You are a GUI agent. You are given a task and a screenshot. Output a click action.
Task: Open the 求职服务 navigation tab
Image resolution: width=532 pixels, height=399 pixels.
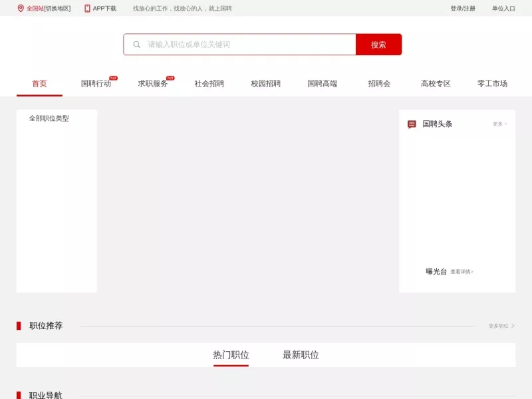pyautogui.click(x=152, y=84)
